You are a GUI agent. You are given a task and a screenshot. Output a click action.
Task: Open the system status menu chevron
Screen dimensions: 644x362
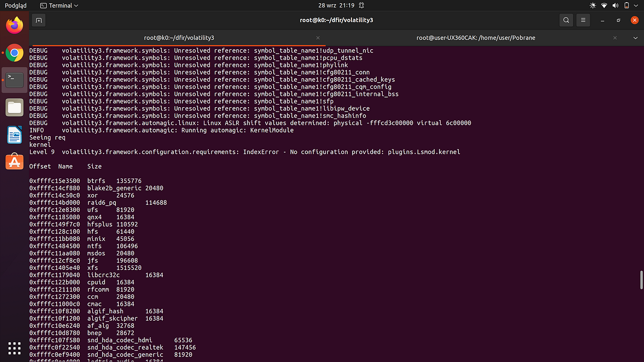(635, 5)
